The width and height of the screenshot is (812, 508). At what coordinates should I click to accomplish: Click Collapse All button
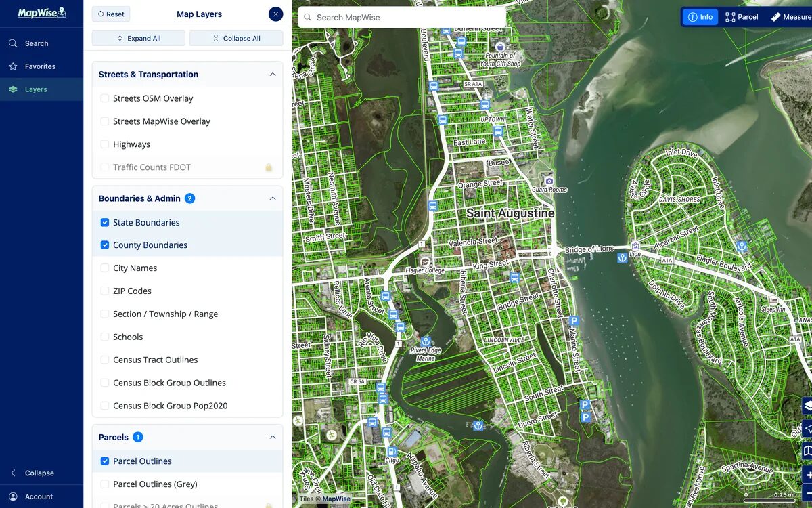(236, 39)
